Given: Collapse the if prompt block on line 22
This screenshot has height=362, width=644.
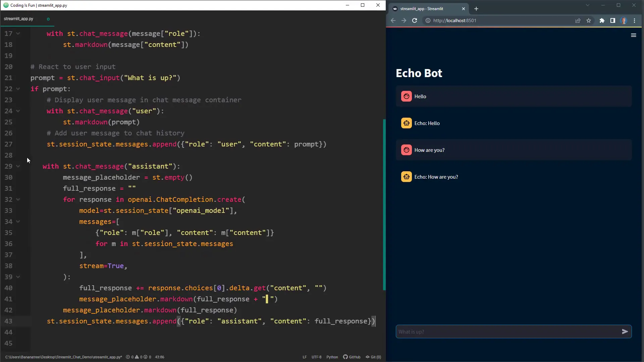Looking at the screenshot, I should (x=18, y=89).
